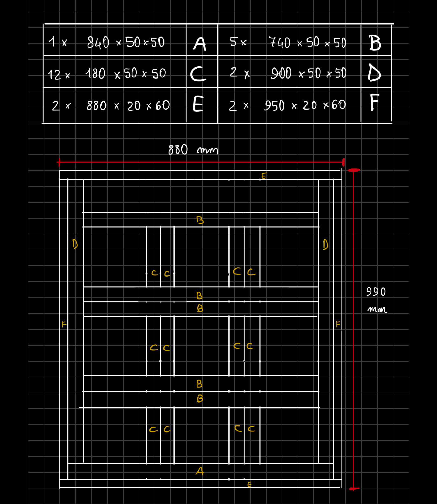Click the '880 mm' width dimension label
The height and width of the screenshot is (504, 437).
click(x=193, y=150)
